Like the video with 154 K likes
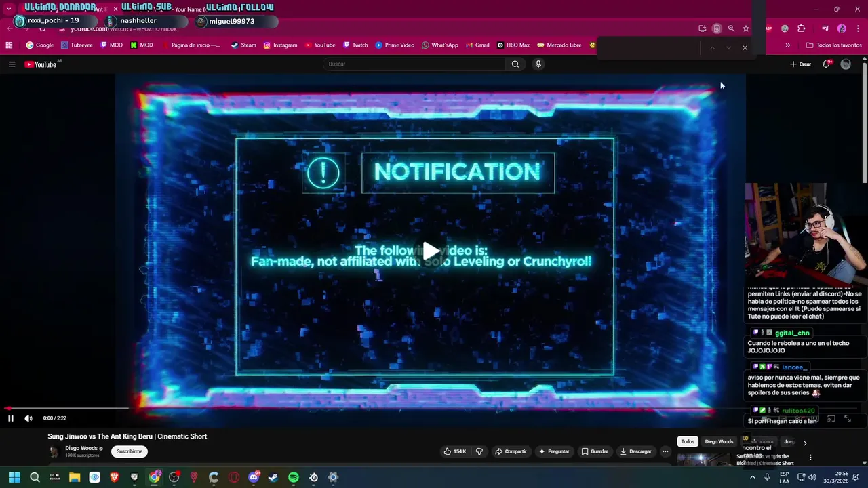 pyautogui.click(x=455, y=451)
